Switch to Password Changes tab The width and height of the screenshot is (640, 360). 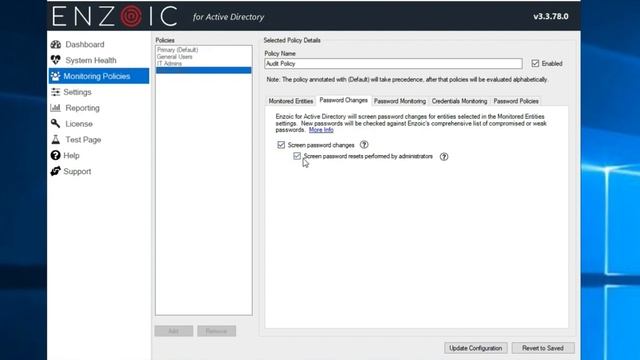point(344,100)
